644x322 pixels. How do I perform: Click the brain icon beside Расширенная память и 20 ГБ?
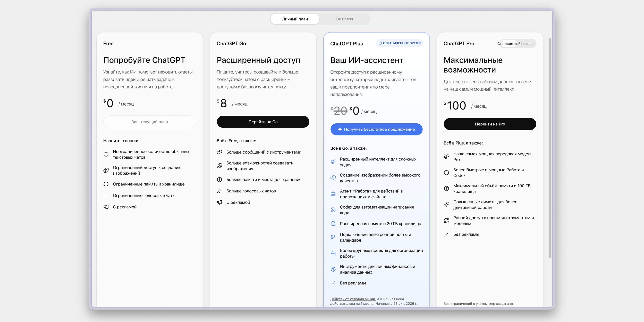tap(333, 224)
